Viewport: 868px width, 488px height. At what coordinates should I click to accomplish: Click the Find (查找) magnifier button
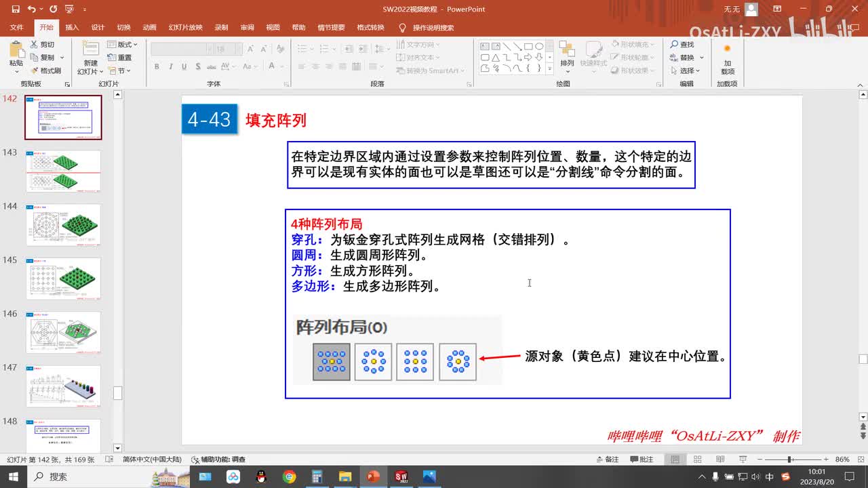click(683, 45)
